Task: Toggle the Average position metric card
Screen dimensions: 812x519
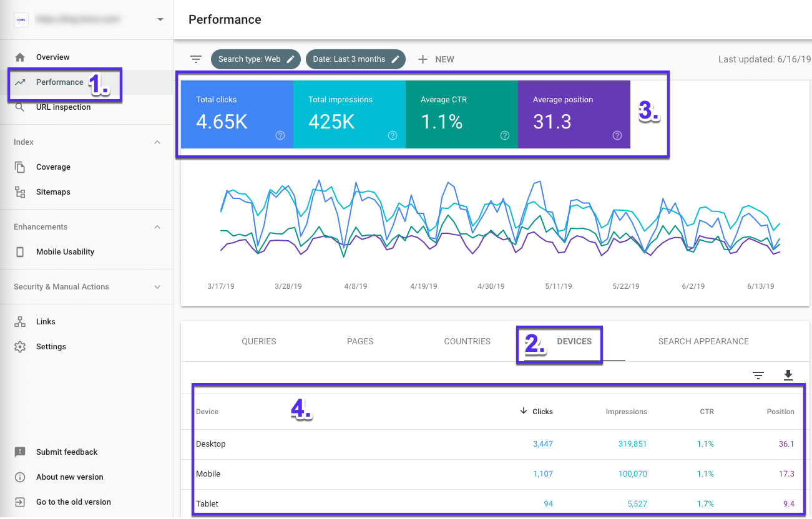Action: (574, 114)
